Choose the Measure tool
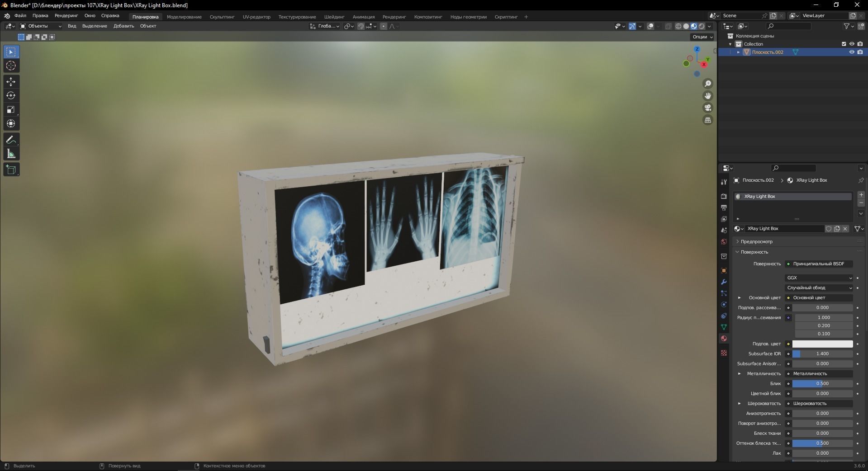This screenshot has height=471, width=868. (11, 154)
